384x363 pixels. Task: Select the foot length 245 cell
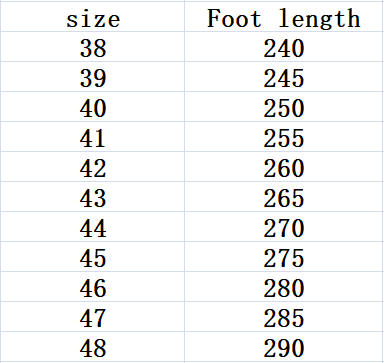point(283,77)
